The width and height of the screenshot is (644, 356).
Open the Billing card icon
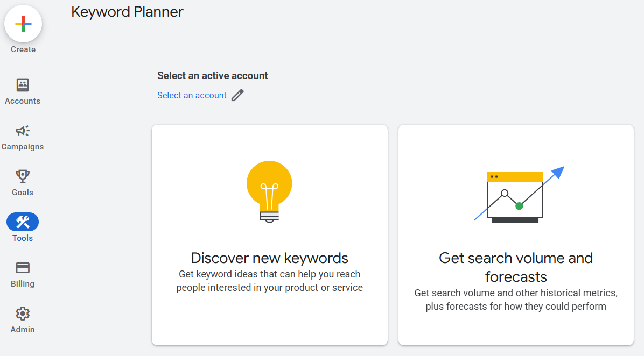coord(22,267)
